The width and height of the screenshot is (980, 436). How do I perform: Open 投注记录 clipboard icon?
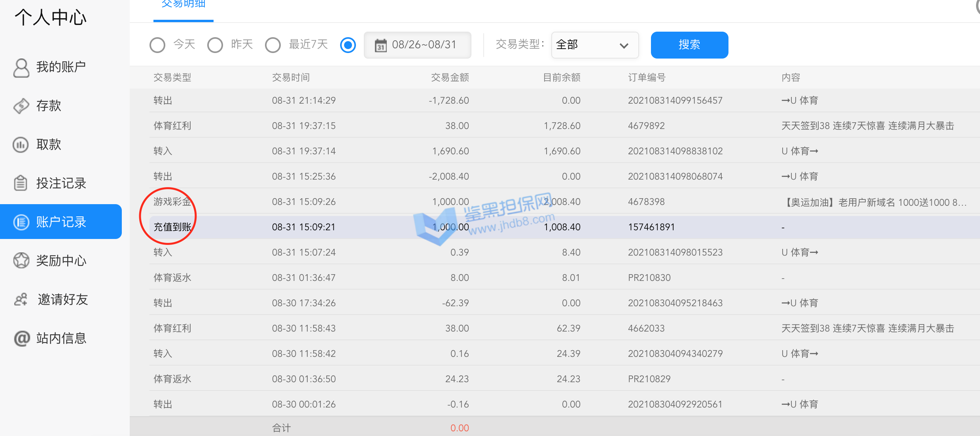pos(21,183)
